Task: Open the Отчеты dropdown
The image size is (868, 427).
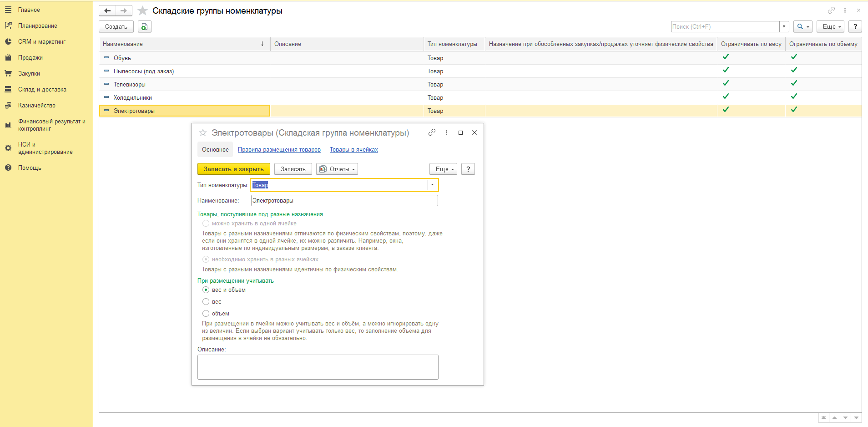Action: [x=337, y=169]
